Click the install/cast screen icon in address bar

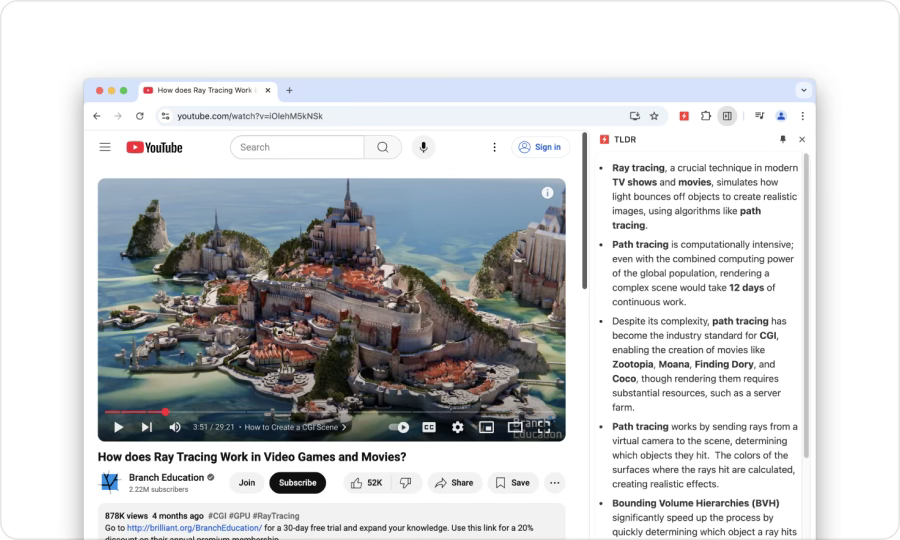point(634,116)
